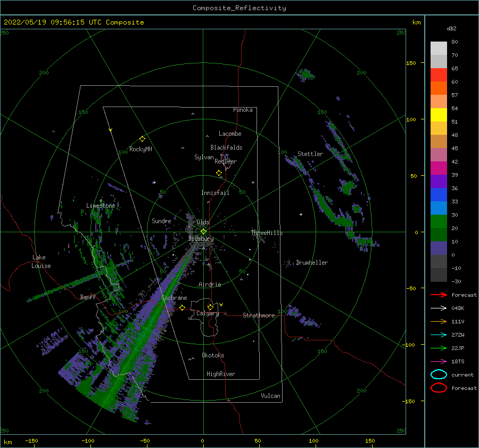
Task: Click the HighRiver label
Action: [221, 374]
